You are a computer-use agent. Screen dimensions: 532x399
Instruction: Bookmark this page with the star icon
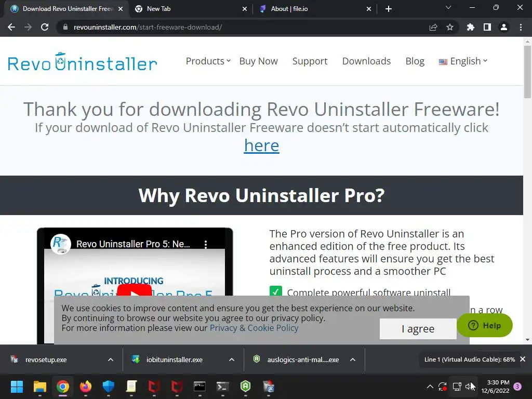[450, 27]
